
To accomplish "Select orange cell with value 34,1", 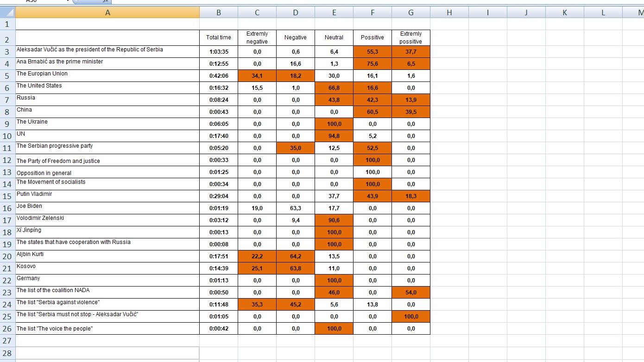I will click(x=257, y=76).
